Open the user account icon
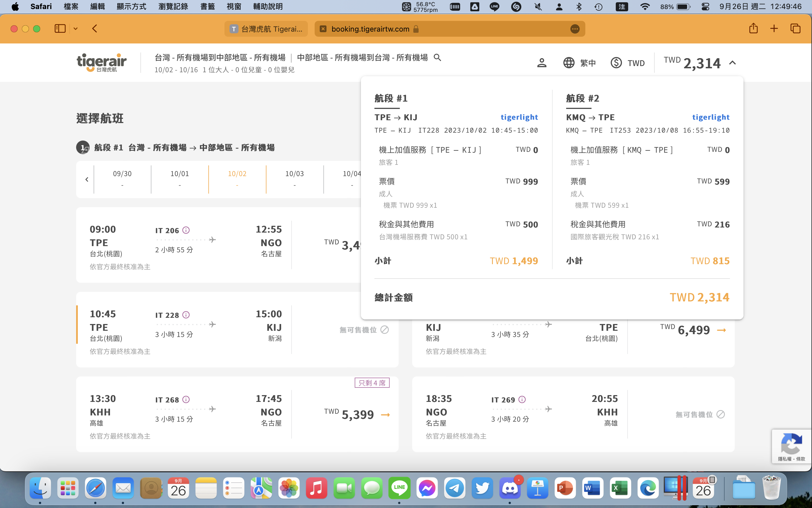Viewport: 812px width, 508px height. point(542,63)
